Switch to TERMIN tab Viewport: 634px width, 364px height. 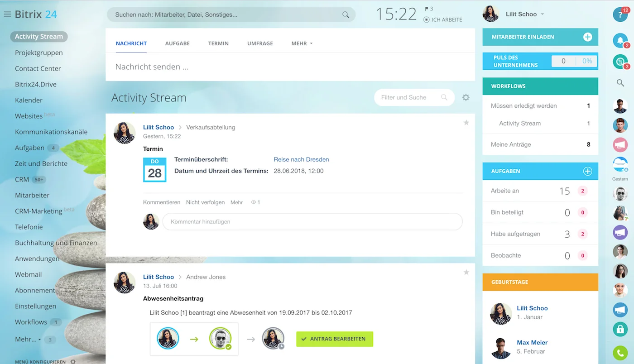(218, 43)
